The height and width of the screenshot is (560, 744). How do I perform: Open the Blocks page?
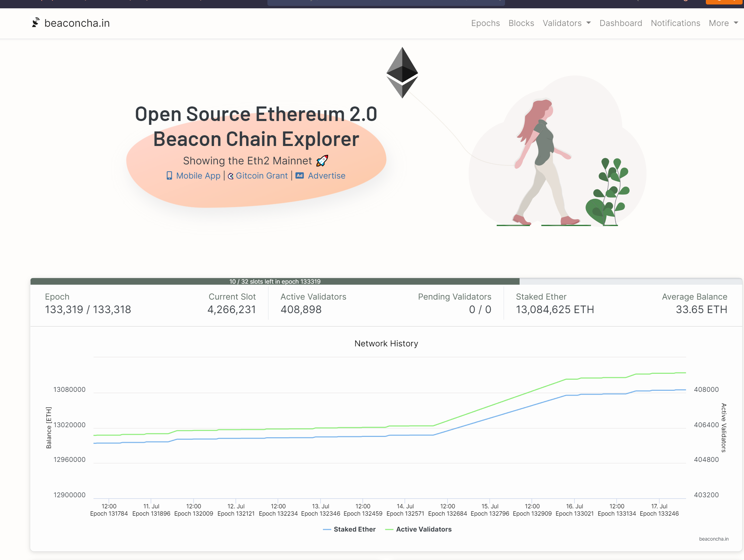pyautogui.click(x=521, y=23)
